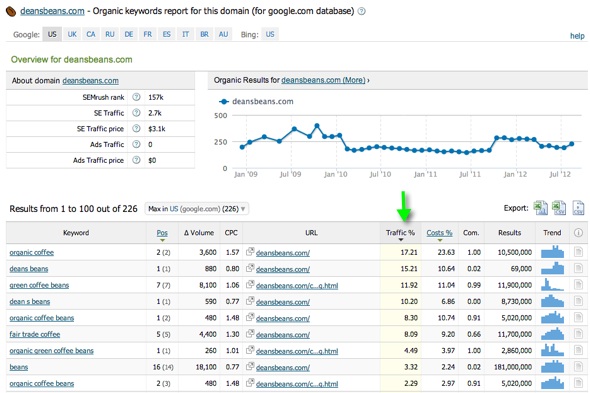
Task: Open external link icon for green coffee beans URL
Action: 250,285
